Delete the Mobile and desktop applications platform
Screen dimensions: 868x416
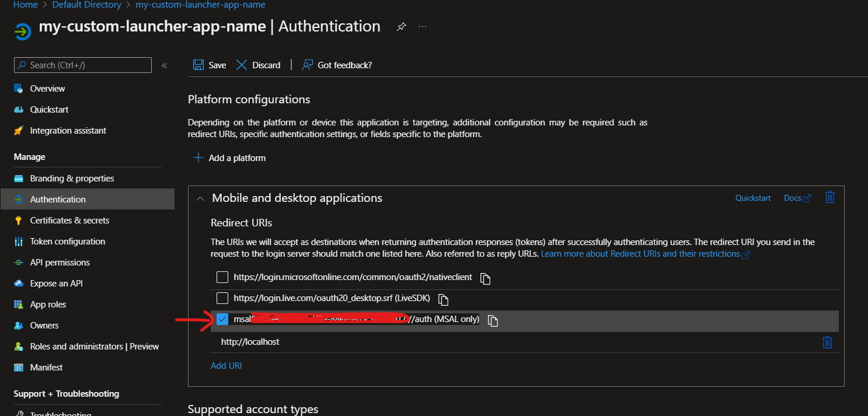pos(830,198)
